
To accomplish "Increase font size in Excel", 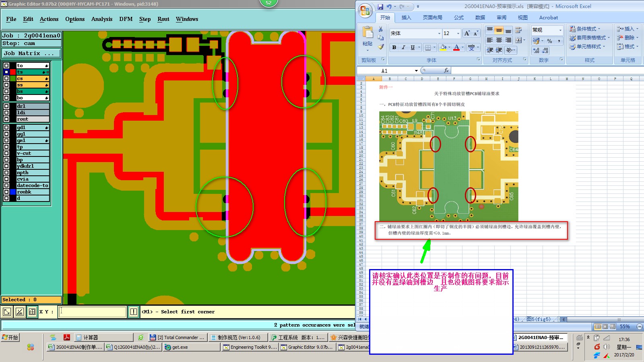I will (467, 33).
